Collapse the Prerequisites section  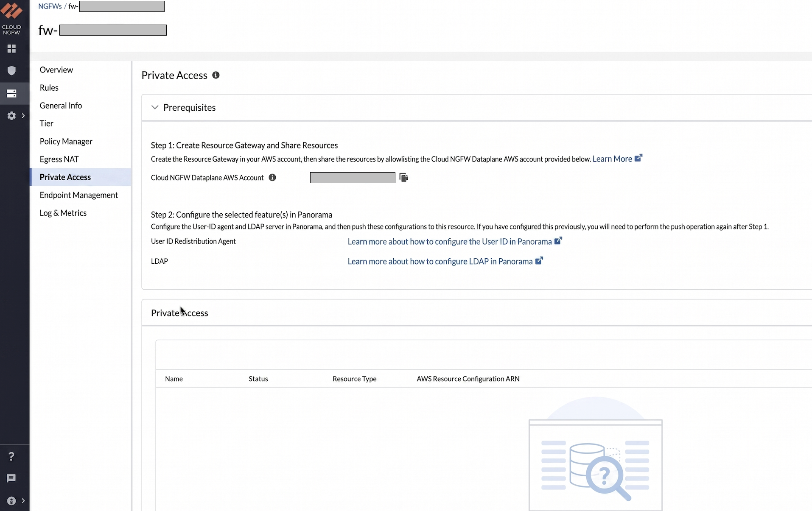155,107
